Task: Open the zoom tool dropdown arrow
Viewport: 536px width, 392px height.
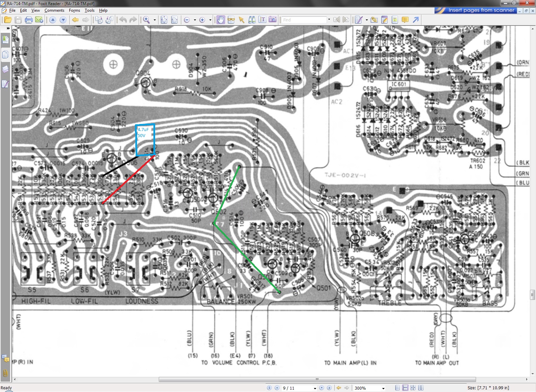Action: coord(155,20)
